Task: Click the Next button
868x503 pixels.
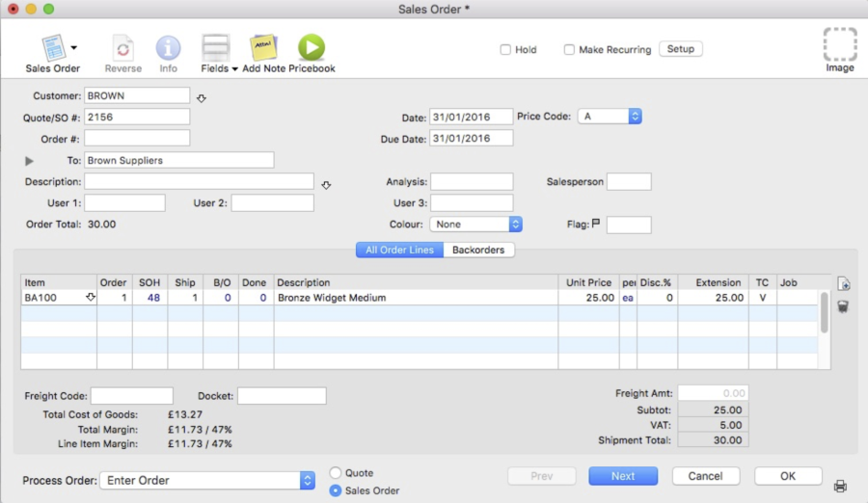Action: point(622,476)
